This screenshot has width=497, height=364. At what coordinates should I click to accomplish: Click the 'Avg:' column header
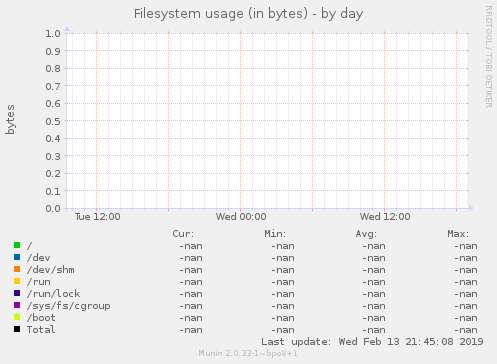tap(366, 234)
